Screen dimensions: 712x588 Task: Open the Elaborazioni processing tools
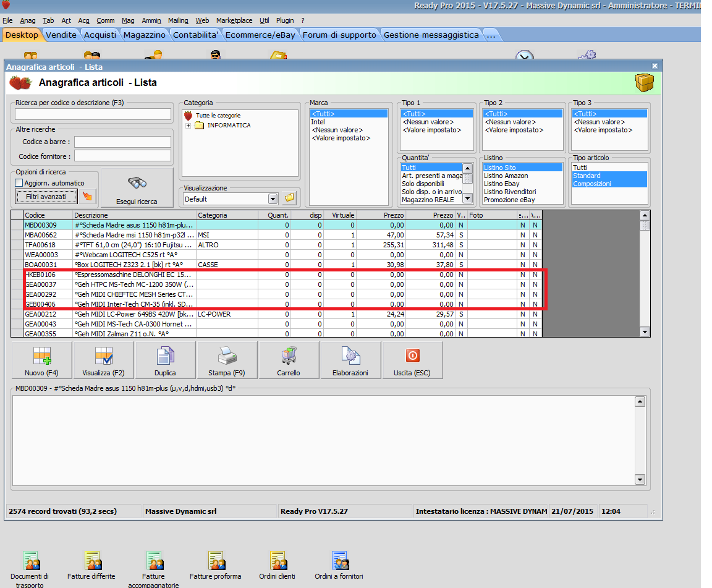pyautogui.click(x=350, y=360)
